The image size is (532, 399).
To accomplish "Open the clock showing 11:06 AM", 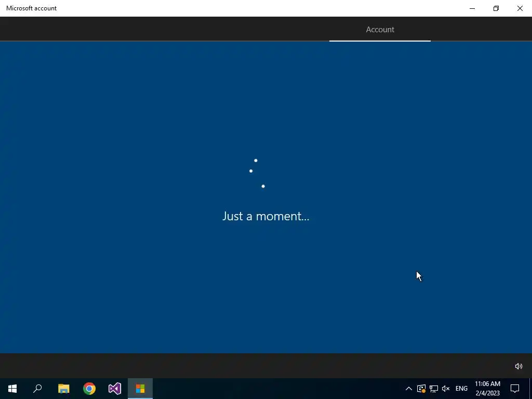I will click(487, 389).
